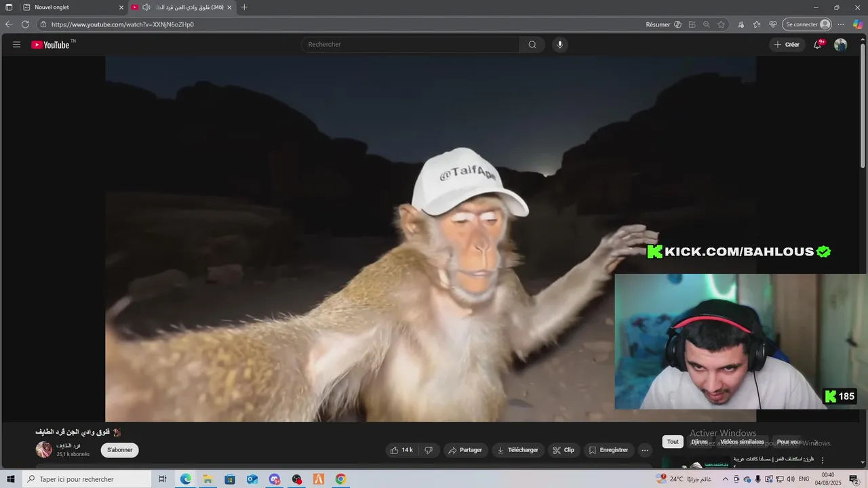Select the Djinns filter chip
This screenshot has width=868, height=488.
coord(699,442)
